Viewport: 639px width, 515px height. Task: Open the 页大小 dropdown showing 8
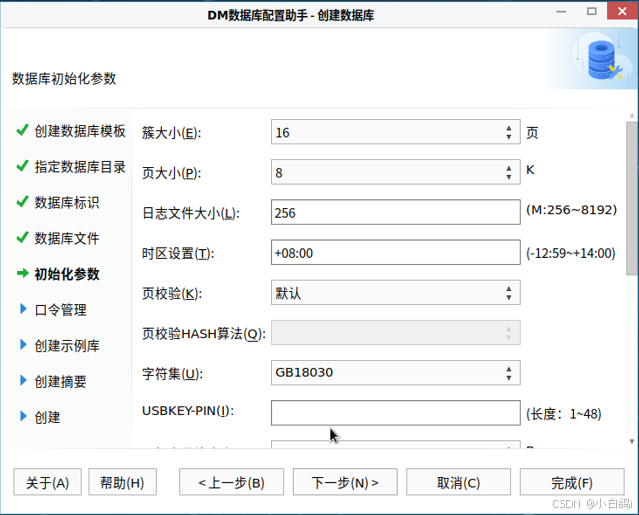395,172
